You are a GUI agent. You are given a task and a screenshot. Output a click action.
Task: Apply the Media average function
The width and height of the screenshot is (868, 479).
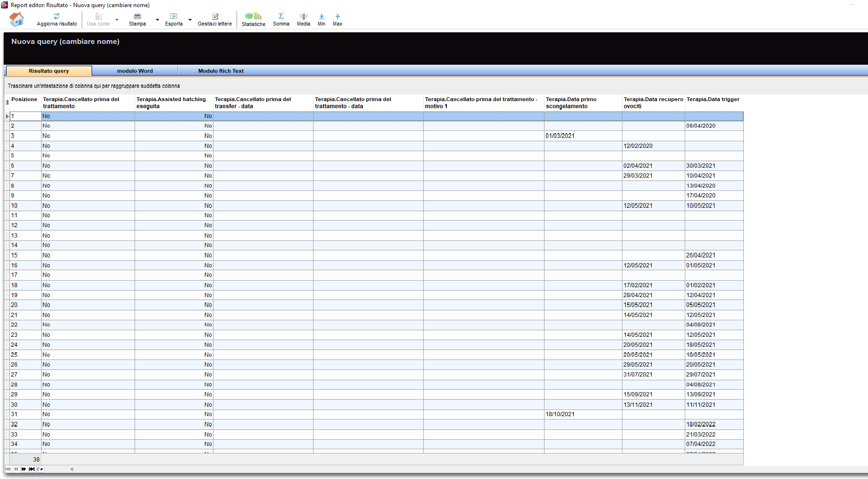(304, 19)
